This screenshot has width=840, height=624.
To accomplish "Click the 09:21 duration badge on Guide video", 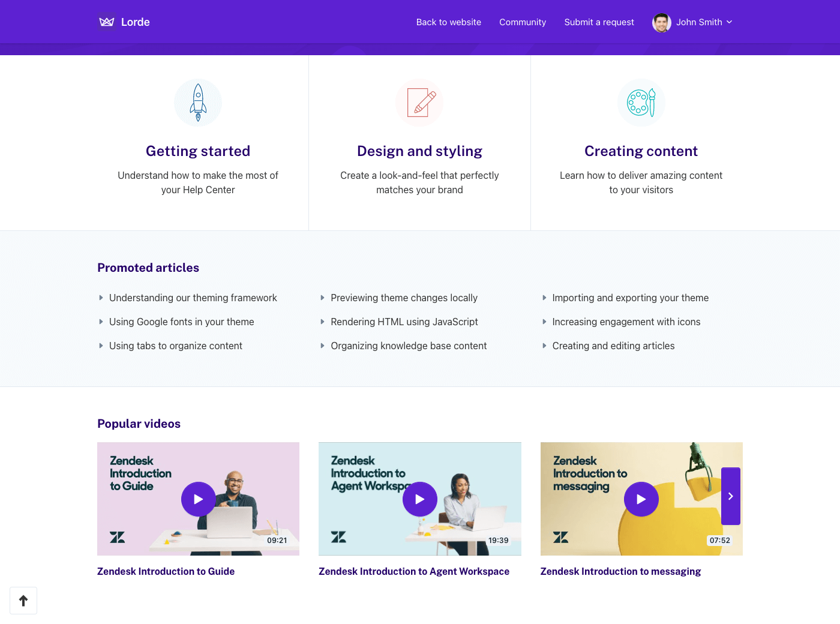I will (277, 541).
